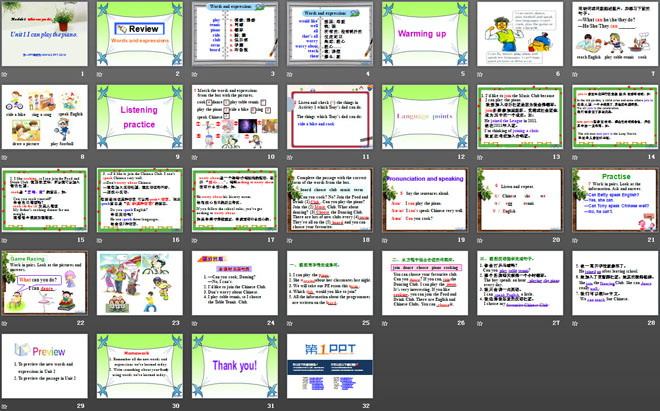Select slide 8 with ride a bike pictures
This screenshot has height=411, width=660.
(x=45, y=117)
